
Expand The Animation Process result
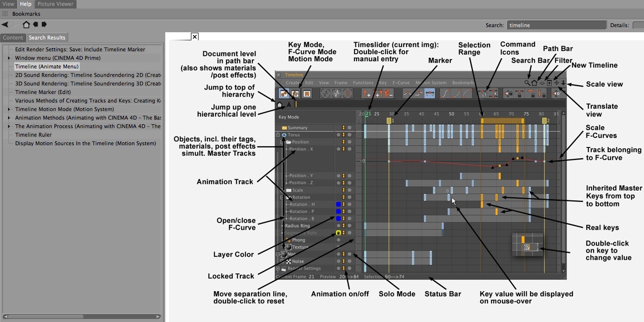pyautogui.click(x=9, y=126)
